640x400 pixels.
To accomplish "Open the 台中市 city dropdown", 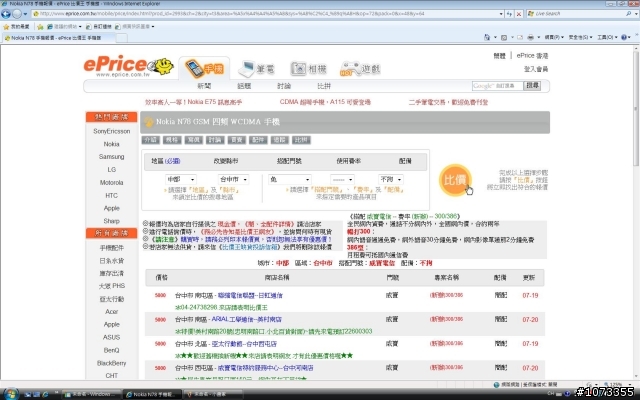I will point(233,179).
